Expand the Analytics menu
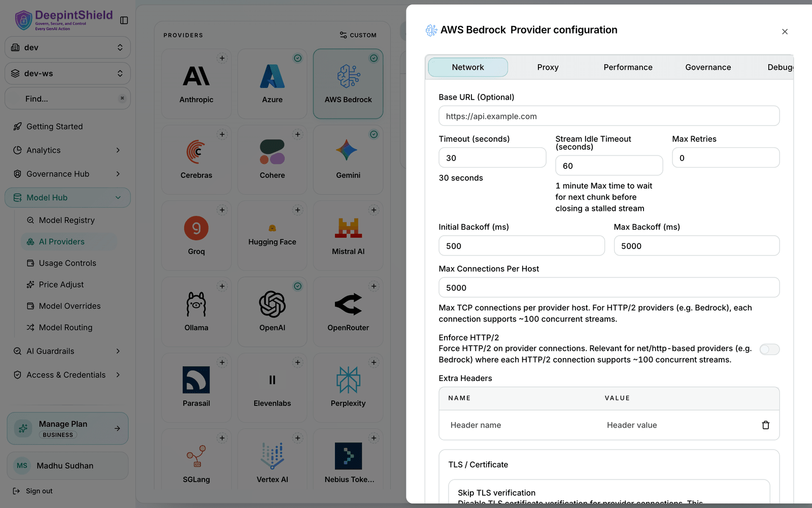The height and width of the screenshot is (508, 812). [67, 150]
